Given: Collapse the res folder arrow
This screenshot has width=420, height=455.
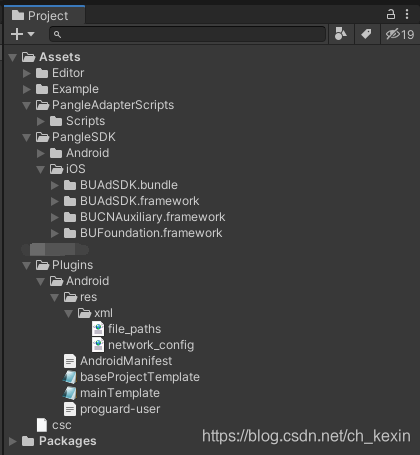Looking at the screenshot, I should [x=55, y=297].
